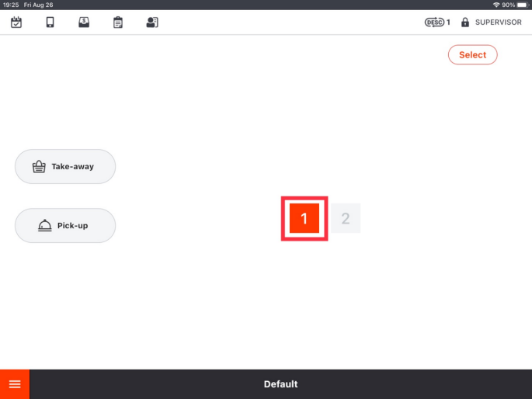Tap the Wi-Fi status icon
The width and height of the screenshot is (532, 399).
click(496, 5)
